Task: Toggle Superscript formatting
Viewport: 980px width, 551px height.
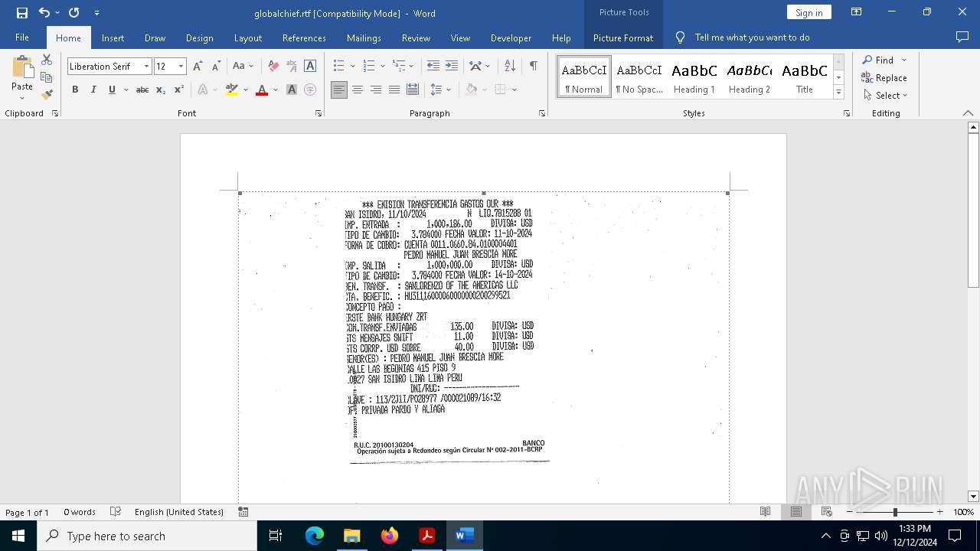Action: click(x=179, y=90)
